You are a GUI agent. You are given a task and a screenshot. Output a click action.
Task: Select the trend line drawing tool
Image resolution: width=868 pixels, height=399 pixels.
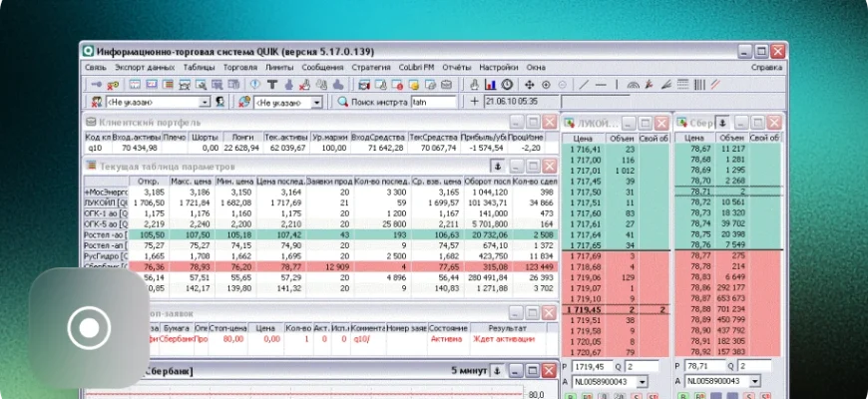pos(585,85)
